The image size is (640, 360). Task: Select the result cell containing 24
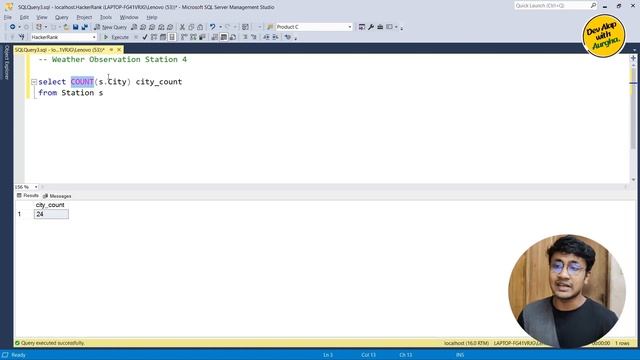[x=51, y=214]
